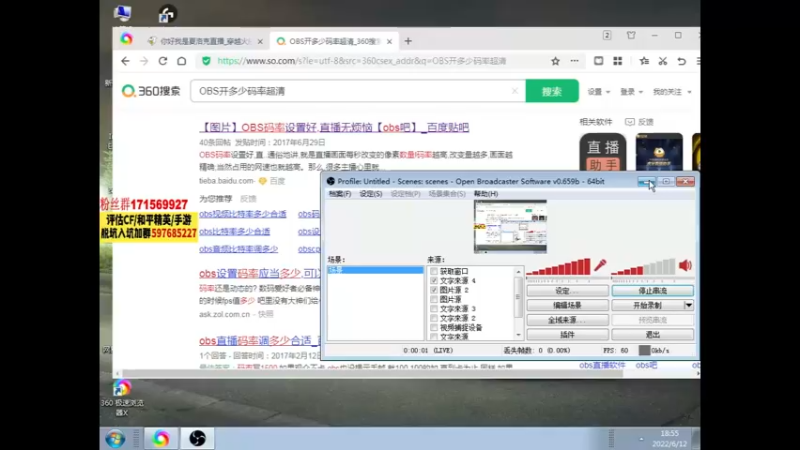Open the 360极速浏览器X desktop shortcut
The image size is (800, 450).
pos(122,398)
